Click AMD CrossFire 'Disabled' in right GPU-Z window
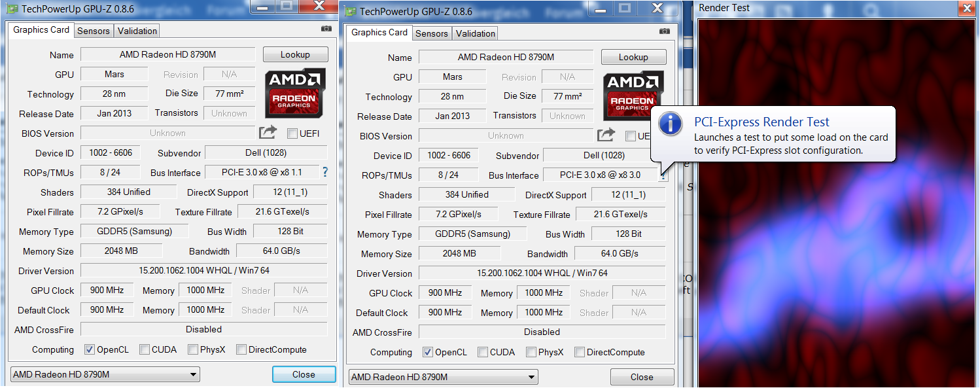This screenshot has height=388, width=980. click(542, 332)
